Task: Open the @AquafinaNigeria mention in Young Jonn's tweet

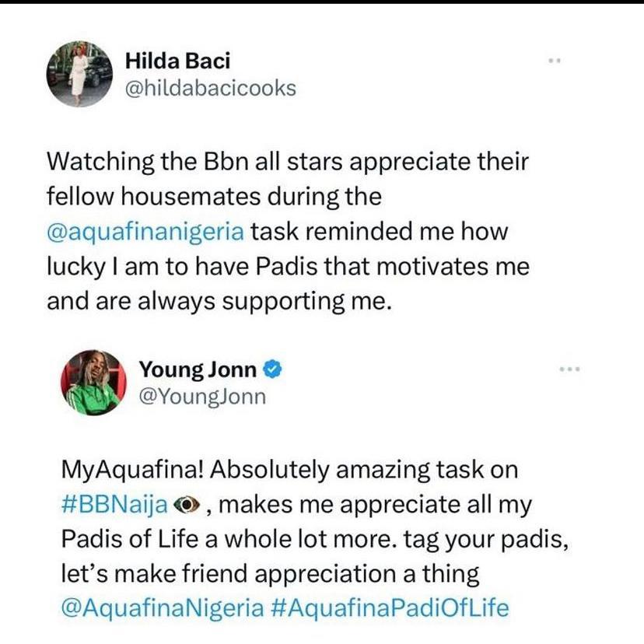Action: pos(163,608)
